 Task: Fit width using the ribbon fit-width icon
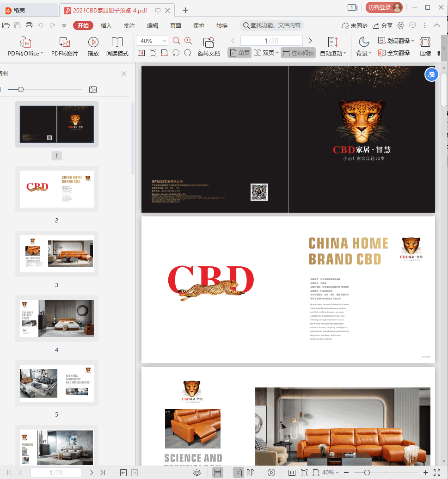(x=164, y=53)
